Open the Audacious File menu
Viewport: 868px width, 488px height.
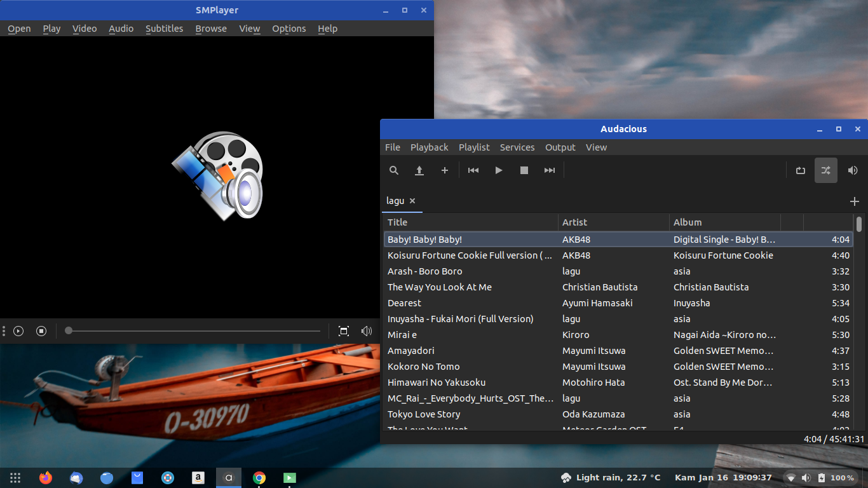[x=393, y=147]
